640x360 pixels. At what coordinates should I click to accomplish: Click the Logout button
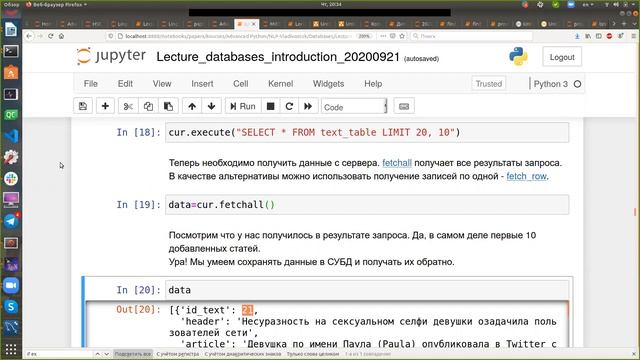tap(562, 57)
